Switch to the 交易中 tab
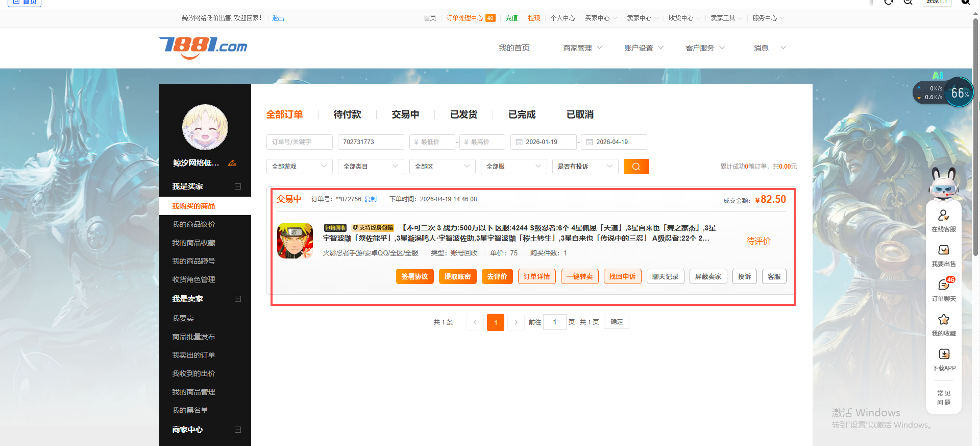Viewport: 980px width, 446px height. 405,114
